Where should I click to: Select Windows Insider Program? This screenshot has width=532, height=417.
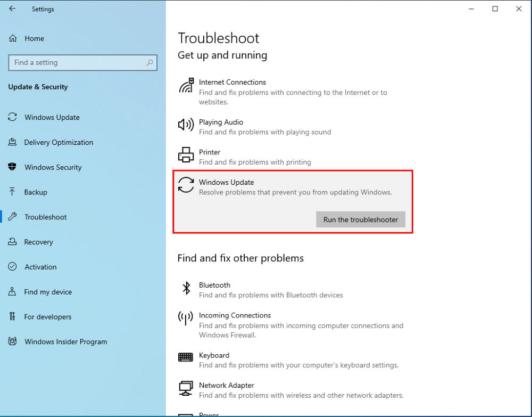(65, 342)
